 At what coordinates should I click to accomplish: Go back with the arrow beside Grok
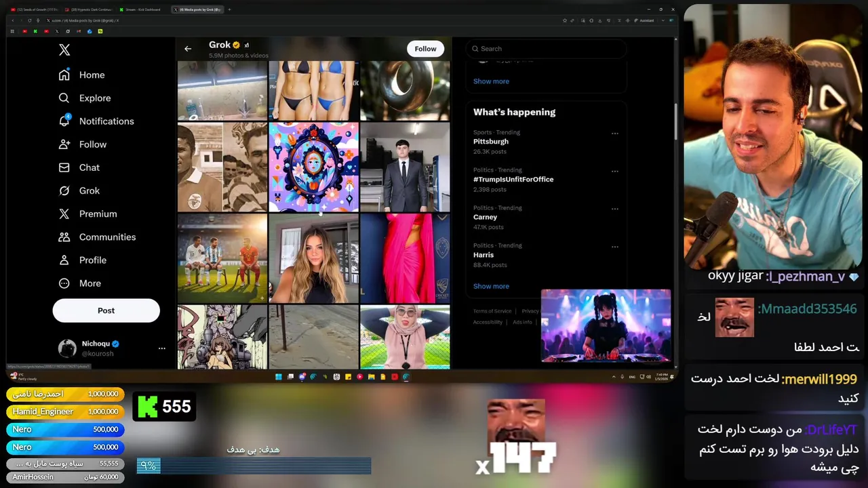tap(188, 49)
